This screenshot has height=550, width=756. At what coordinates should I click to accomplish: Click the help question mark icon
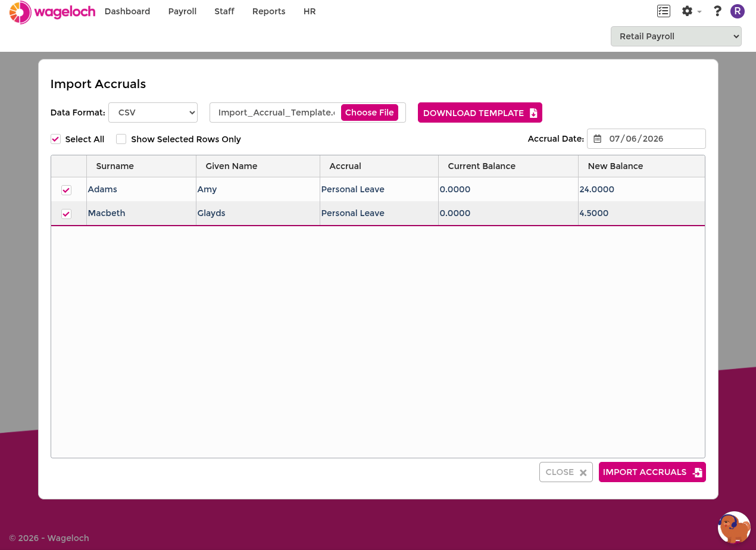[717, 11]
